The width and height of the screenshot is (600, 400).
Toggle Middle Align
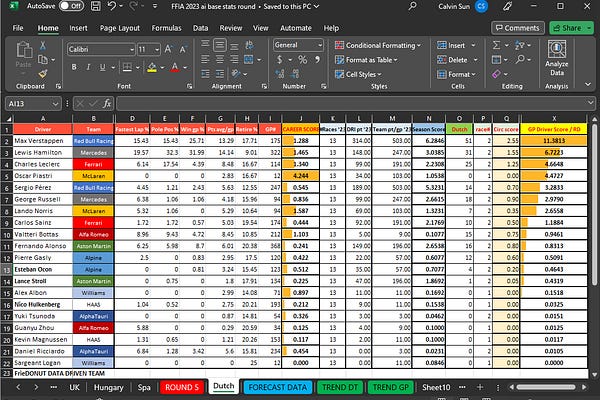(220, 45)
